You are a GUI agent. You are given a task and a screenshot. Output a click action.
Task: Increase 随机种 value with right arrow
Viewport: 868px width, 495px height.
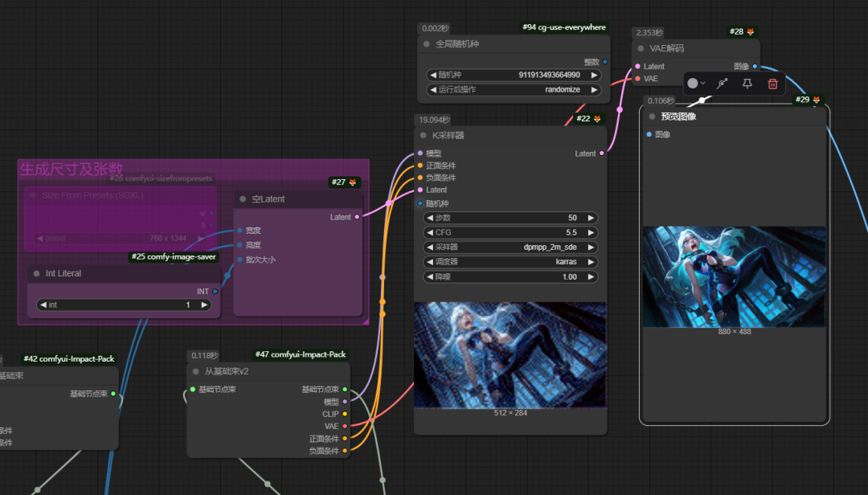point(594,75)
